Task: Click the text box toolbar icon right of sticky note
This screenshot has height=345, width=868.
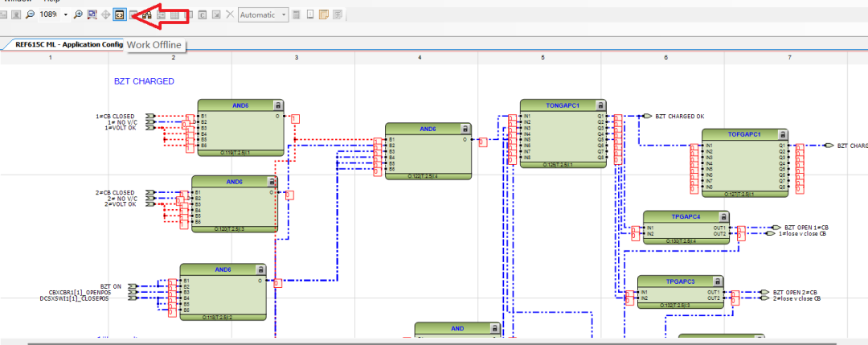Action: coord(338,15)
